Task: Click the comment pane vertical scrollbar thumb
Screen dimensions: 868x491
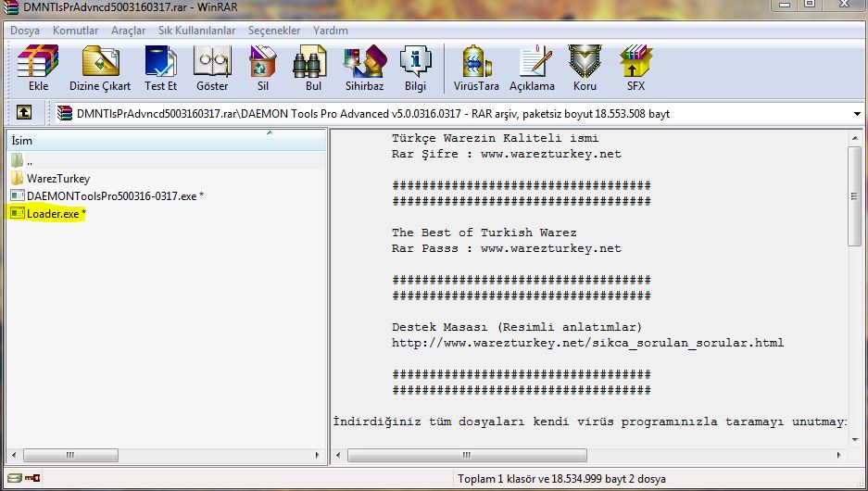Action: click(x=855, y=196)
